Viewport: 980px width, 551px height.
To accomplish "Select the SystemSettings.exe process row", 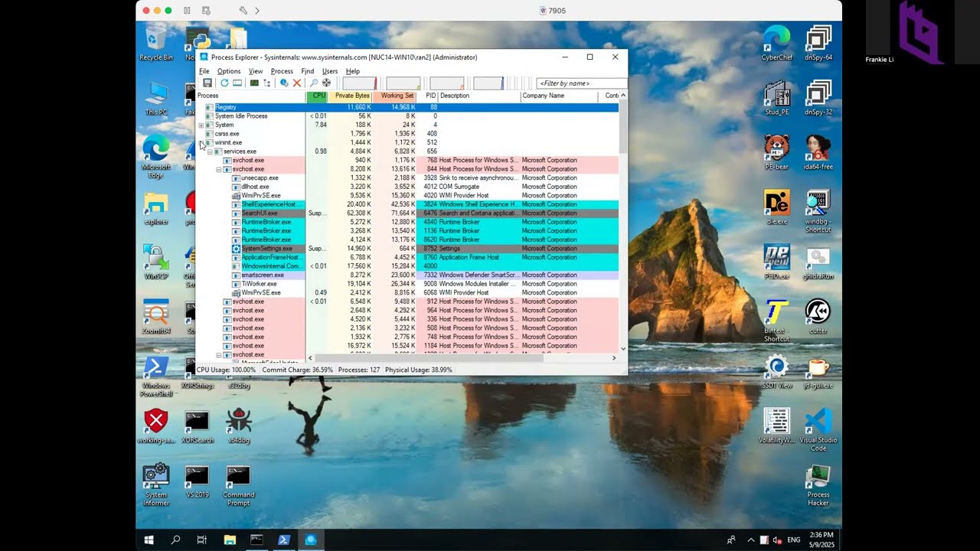I will [407, 249].
